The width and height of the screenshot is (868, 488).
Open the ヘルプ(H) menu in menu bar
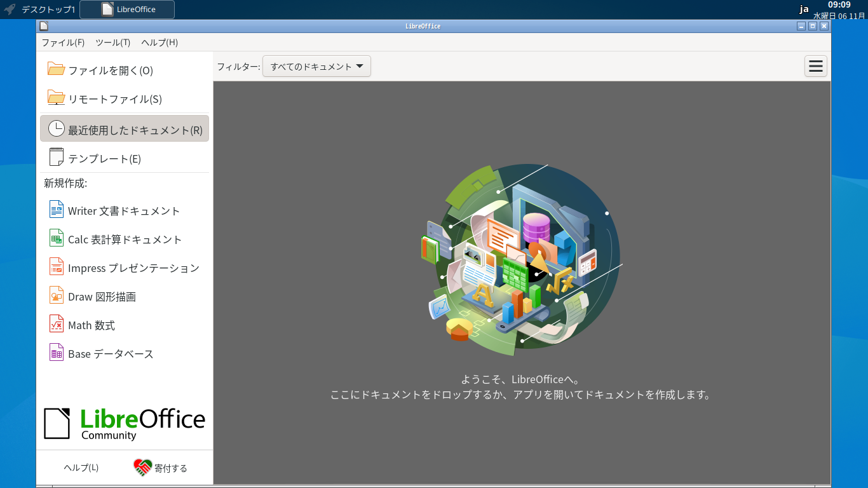[x=159, y=43]
